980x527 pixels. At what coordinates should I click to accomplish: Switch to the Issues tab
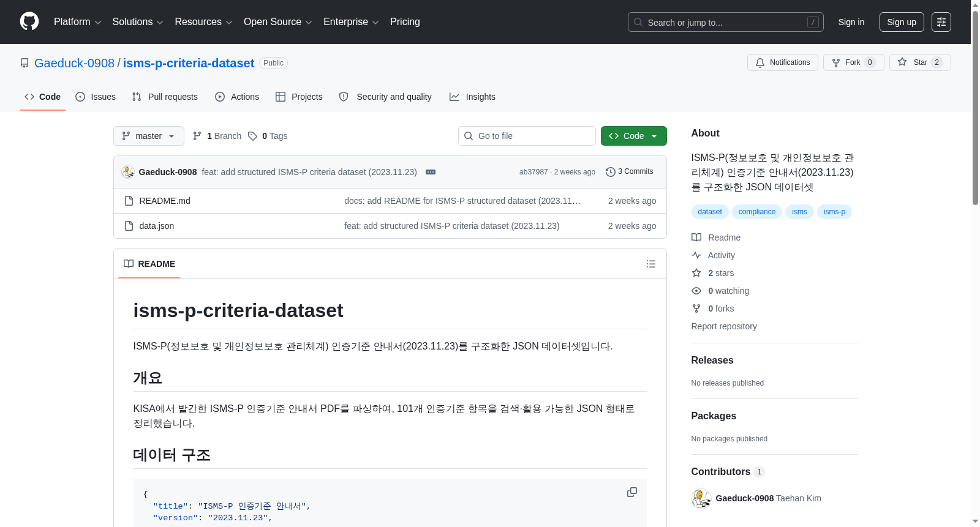[96, 97]
